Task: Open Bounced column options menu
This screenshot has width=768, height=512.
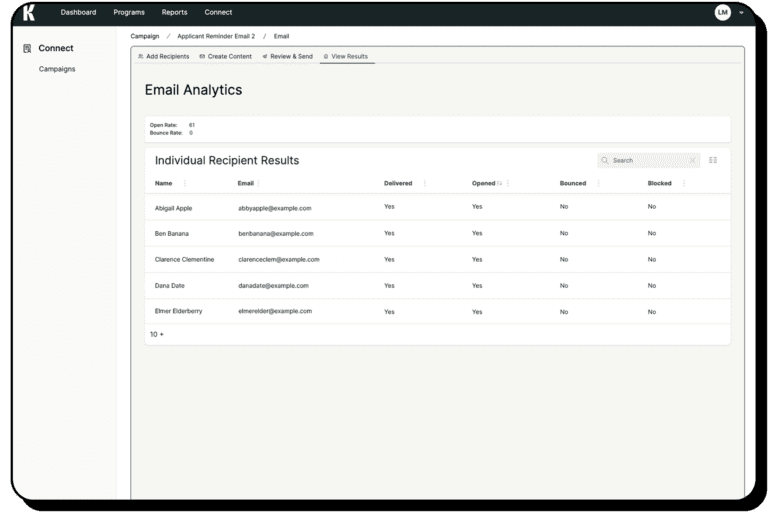Action: coord(599,183)
